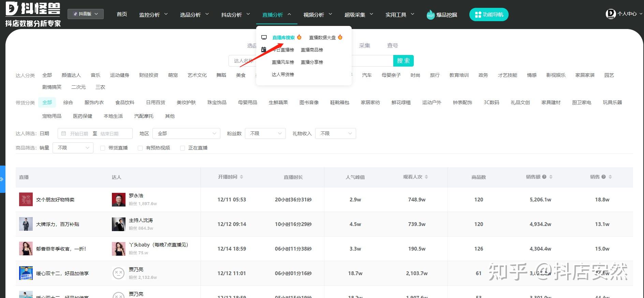Open the 粉丝数 不限 dropdown

point(265,133)
